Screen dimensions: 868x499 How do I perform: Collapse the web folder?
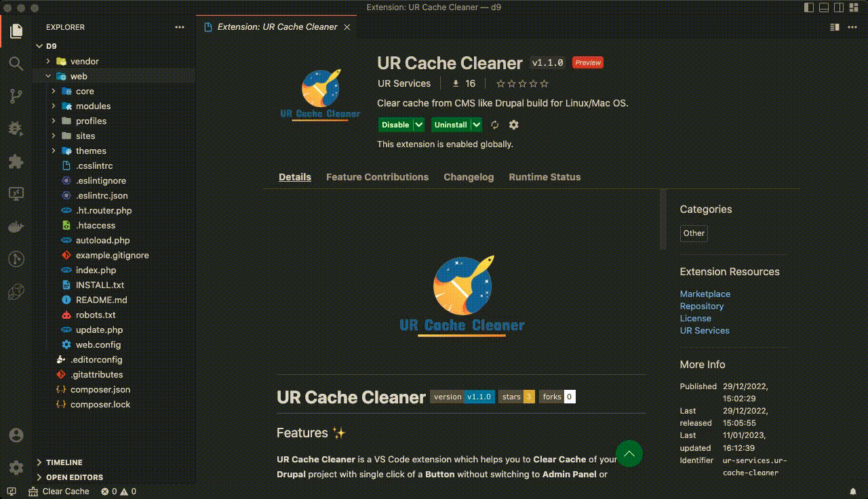[x=48, y=76]
